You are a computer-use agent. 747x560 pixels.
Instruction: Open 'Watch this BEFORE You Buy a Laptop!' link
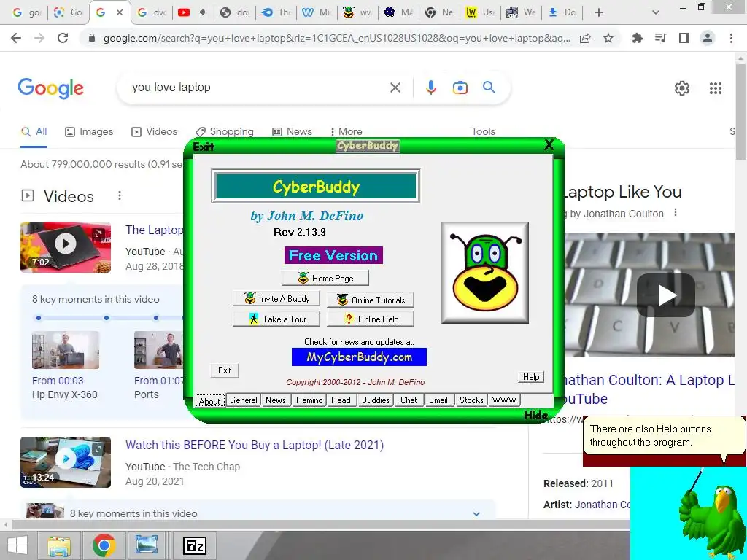pyautogui.click(x=255, y=446)
